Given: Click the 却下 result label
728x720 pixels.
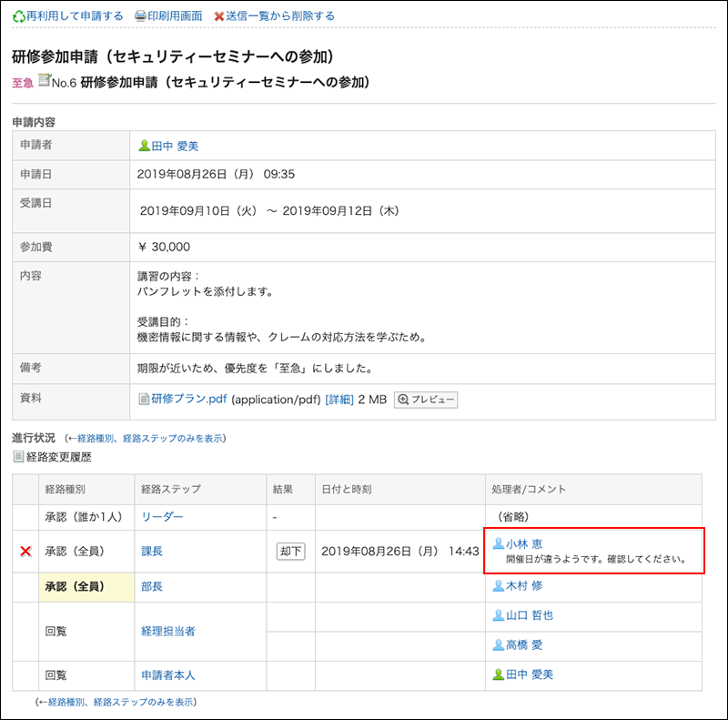Looking at the screenshot, I should point(291,551).
